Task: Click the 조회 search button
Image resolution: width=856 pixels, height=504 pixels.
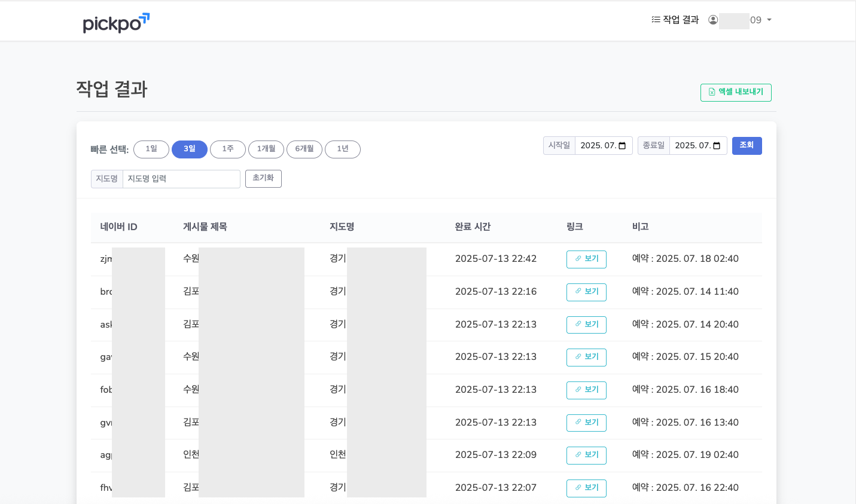Action: point(747,145)
